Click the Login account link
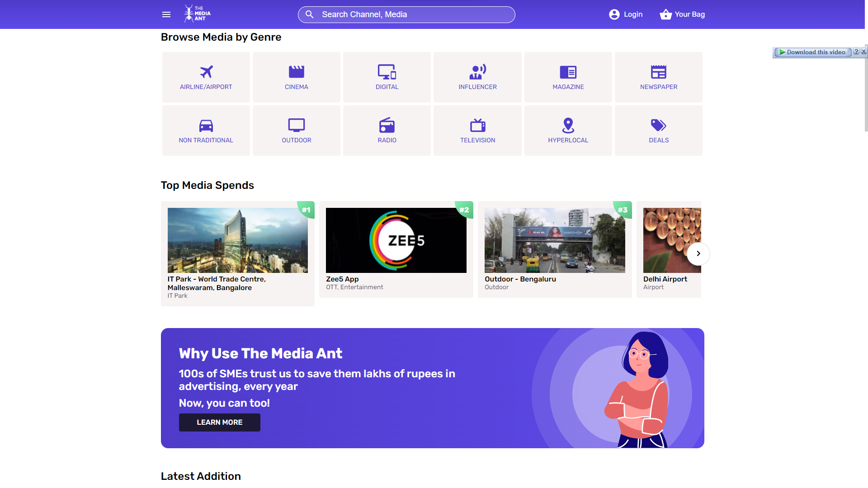The image size is (868, 488). click(x=626, y=14)
